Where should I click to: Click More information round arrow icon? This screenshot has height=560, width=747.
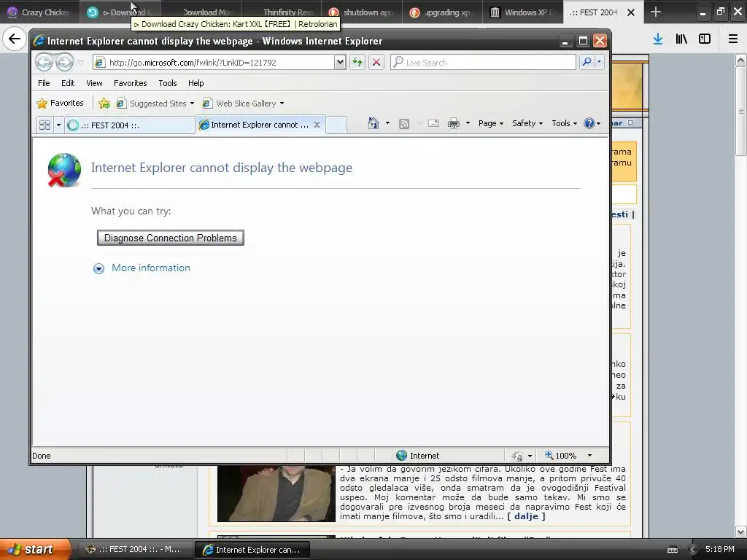point(98,268)
